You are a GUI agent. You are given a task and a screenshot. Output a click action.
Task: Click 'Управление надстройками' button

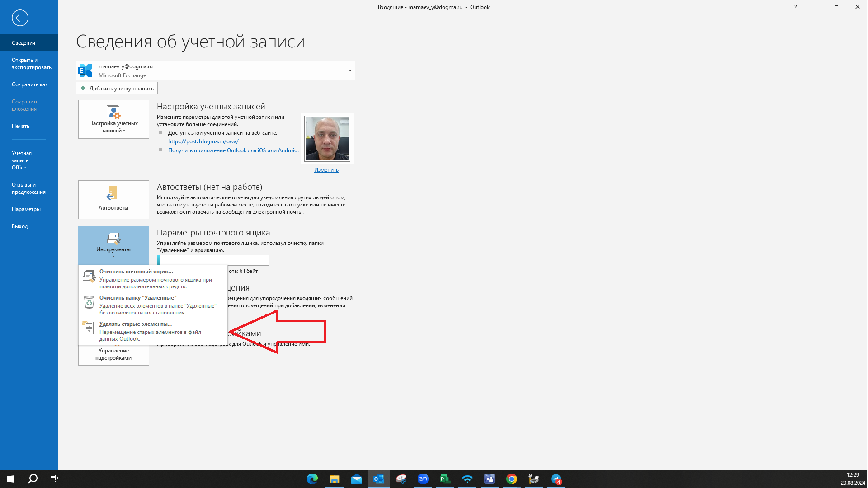click(x=113, y=355)
